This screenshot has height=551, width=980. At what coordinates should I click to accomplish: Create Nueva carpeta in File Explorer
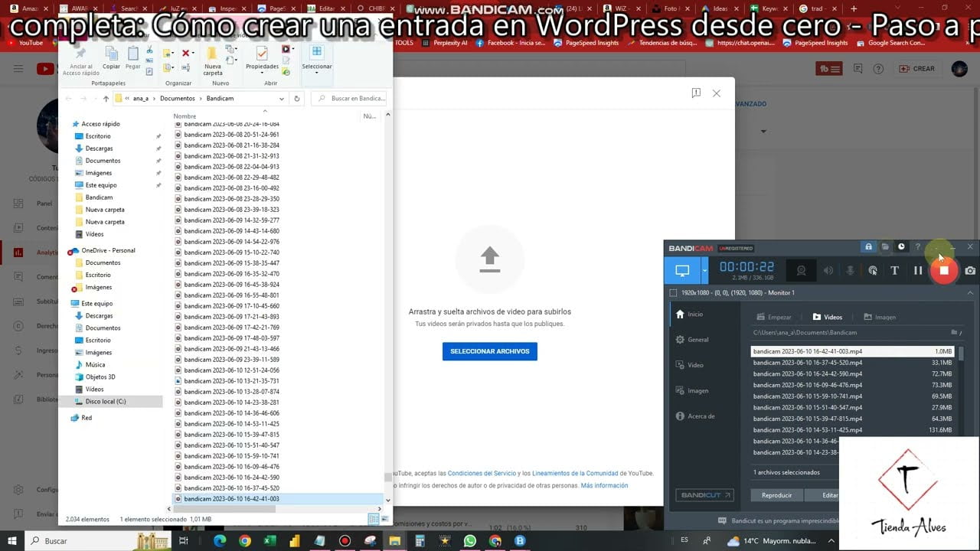click(213, 60)
